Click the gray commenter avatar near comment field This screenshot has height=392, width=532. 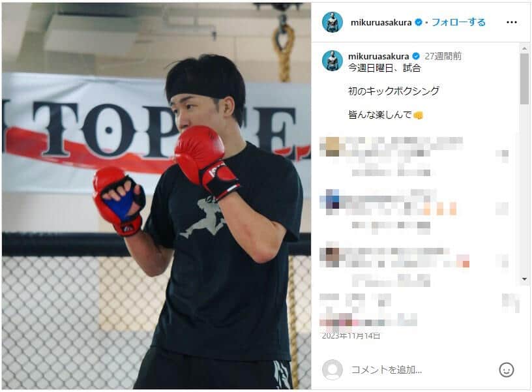[x=332, y=370]
